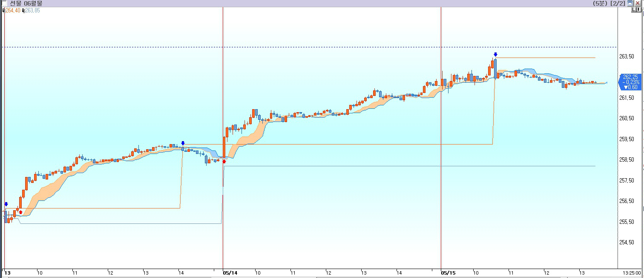The height and width of the screenshot is (278, 644).
Task: Click the 263,50 price axis label
Action: 626,56
